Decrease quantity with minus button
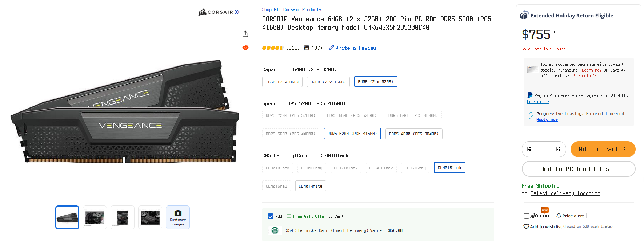Image resolution: width=644 pixels, height=241 pixels. (529, 149)
